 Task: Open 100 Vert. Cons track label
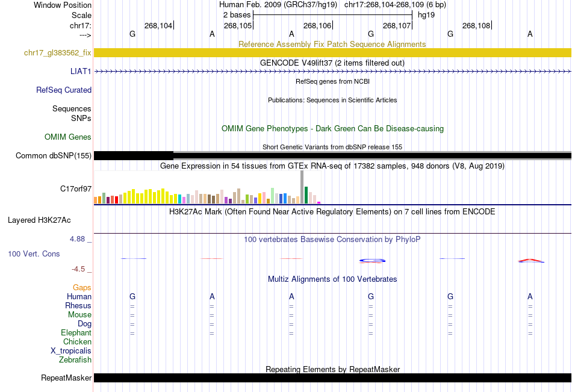(34, 254)
